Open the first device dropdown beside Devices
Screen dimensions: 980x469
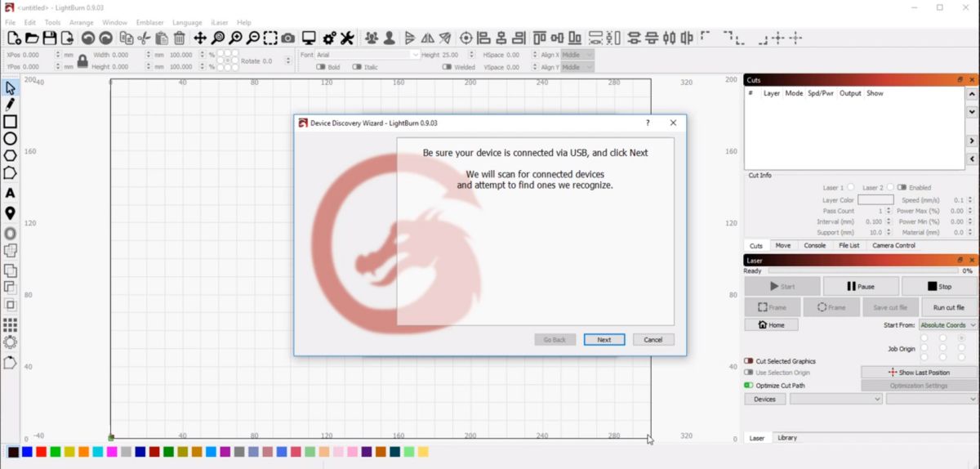(836, 399)
